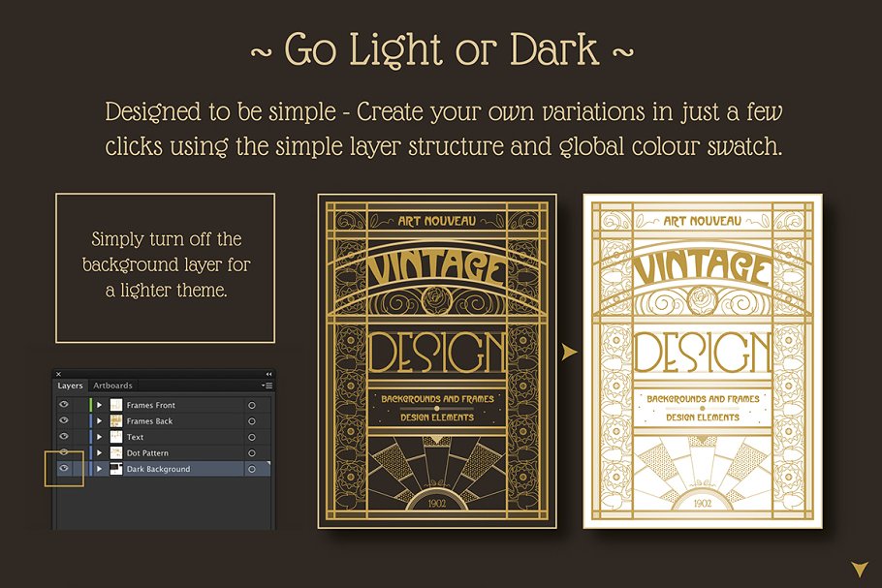Viewport: 882px width, 588px height.
Task: Expand the Frames Front layer
Action: tap(99, 405)
